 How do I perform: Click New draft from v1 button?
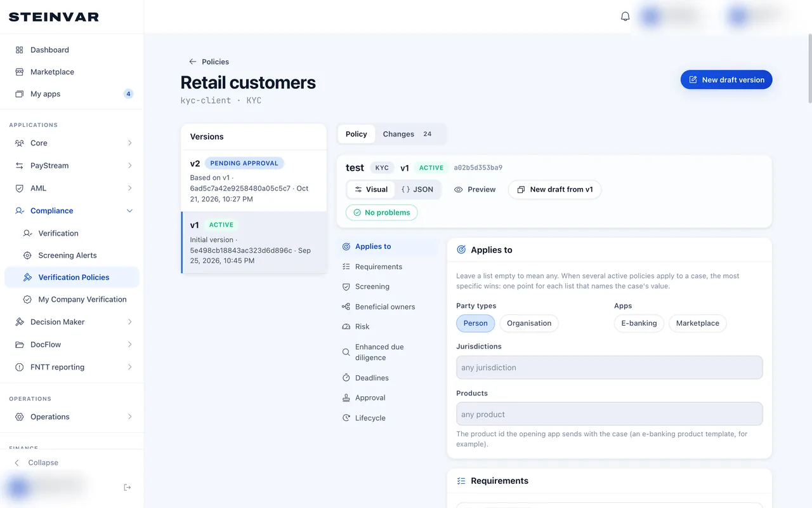tap(555, 189)
